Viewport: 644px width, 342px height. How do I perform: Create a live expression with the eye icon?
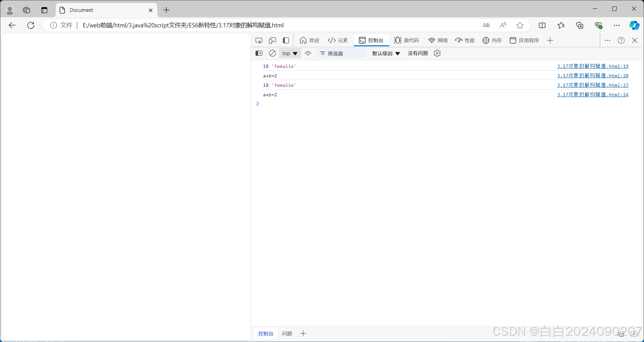(x=308, y=53)
